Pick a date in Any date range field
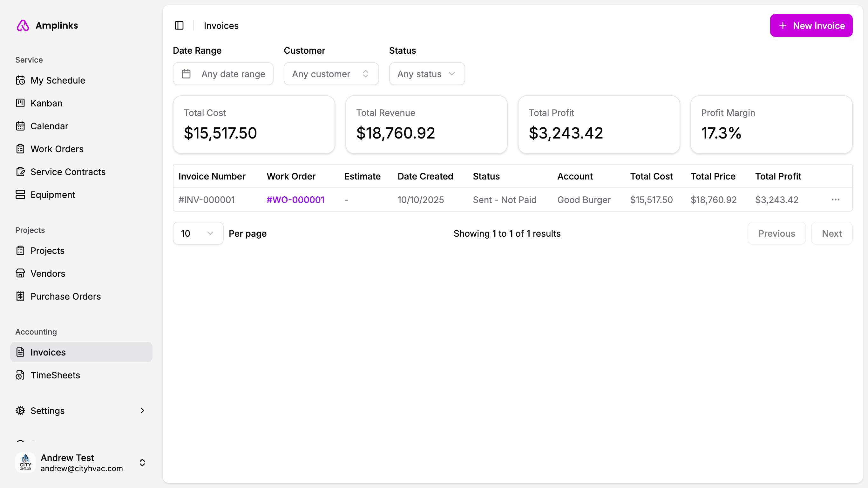The height and width of the screenshot is (488, 868). coord(223,74)
